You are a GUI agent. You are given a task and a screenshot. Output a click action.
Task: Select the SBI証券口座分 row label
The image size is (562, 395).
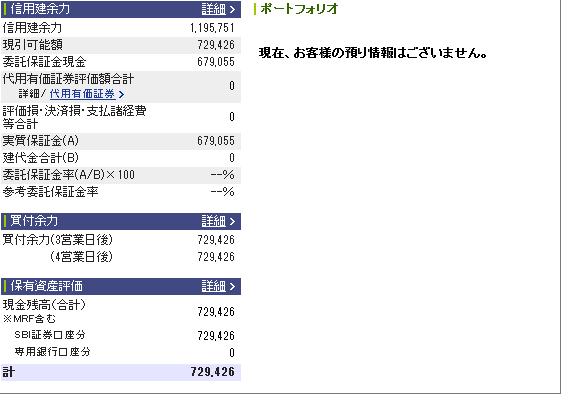(x=50, y=335)
